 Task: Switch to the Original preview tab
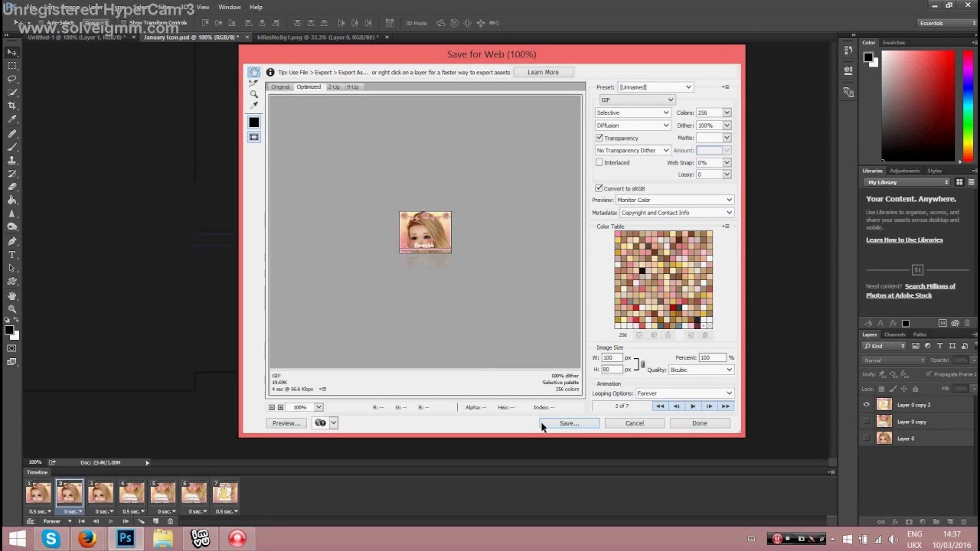click(x=280, y=86)
